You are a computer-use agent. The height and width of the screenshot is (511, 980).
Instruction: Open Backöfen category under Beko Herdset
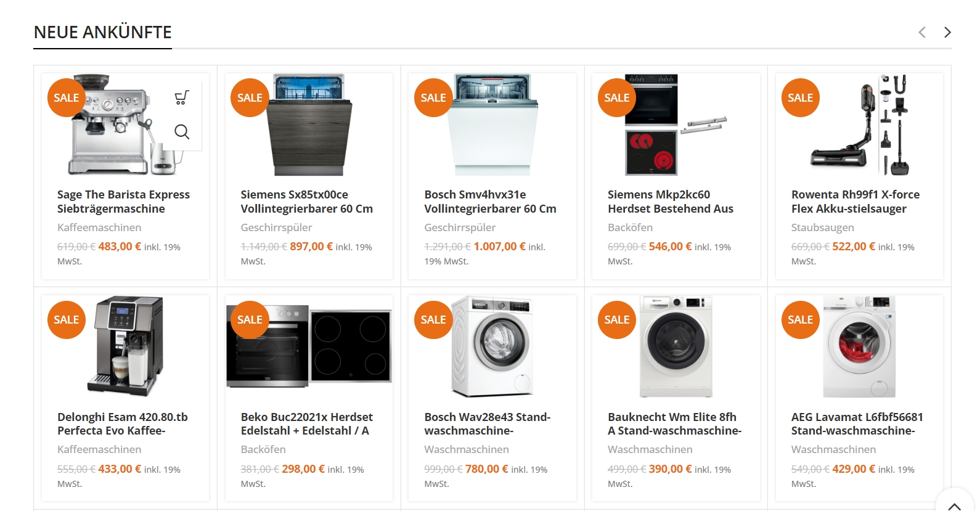pyautogui.click(x=263, y=449)
